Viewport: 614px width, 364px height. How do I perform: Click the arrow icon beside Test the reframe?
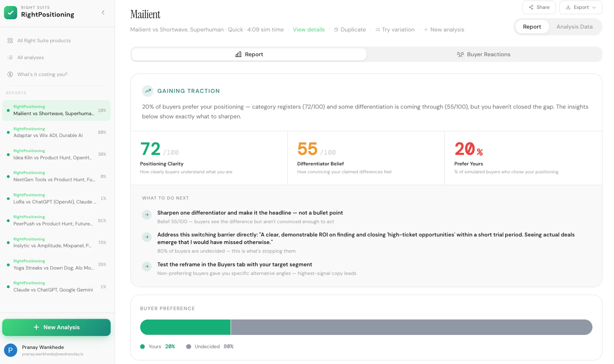pyautogui.click(x=147, y=267)
